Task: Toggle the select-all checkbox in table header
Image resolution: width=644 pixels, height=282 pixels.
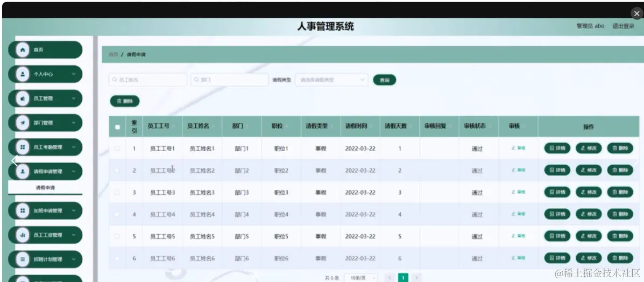Action: click(117, 126)
